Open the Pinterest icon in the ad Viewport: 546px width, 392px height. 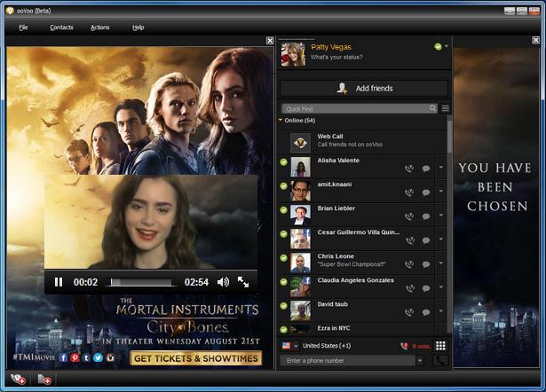coord(75,358)
